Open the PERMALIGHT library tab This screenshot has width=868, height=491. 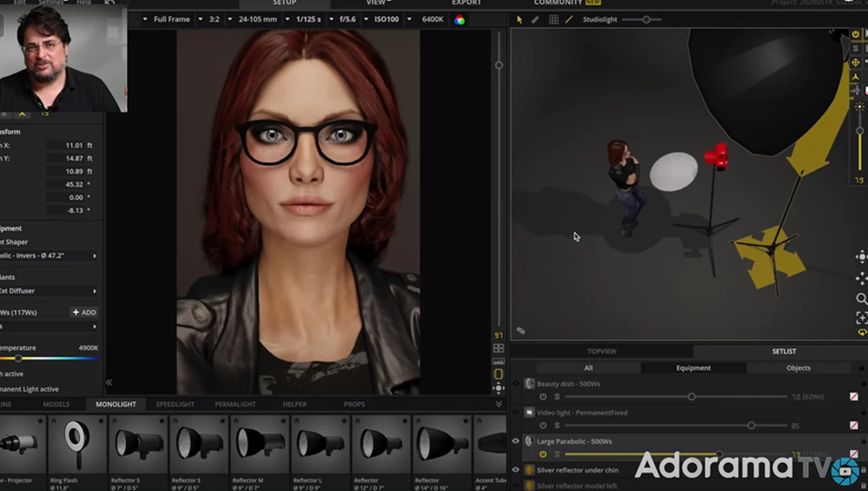(235, 404)
